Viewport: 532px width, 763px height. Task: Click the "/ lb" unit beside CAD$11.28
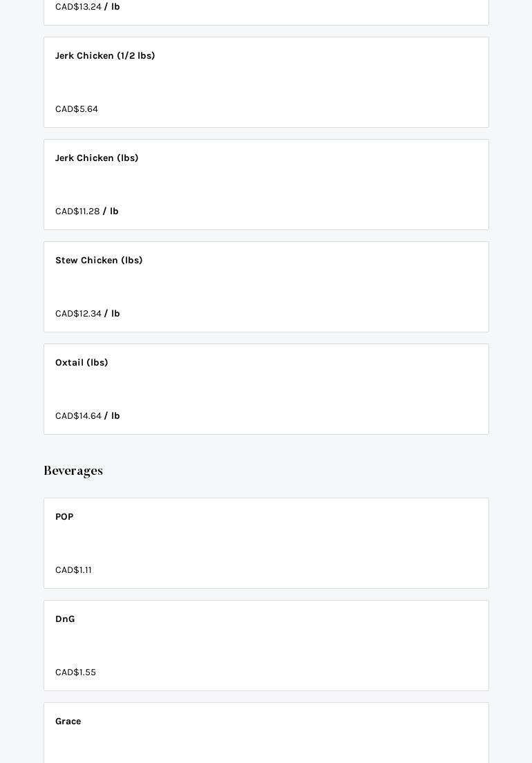click(x=111, y=211)
